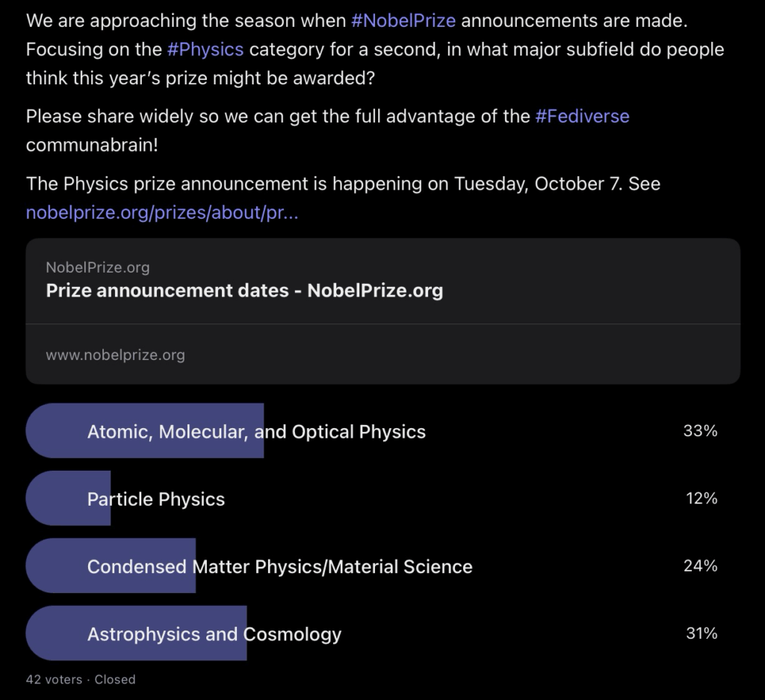This screenshot has width=765, height=700.
Task: Choose the Astrophysics and Cosmology option
Action: [214, 634]
